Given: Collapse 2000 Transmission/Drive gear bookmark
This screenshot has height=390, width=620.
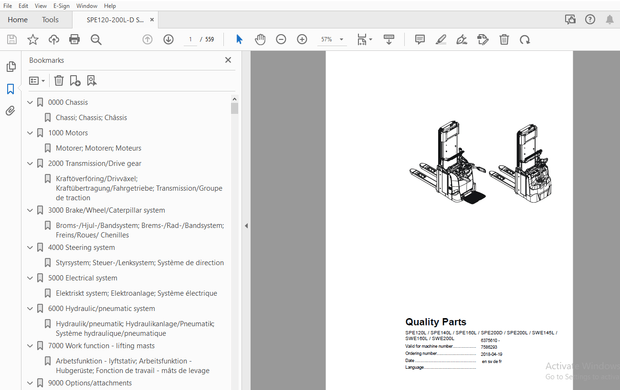Looking at the screenshot, I should [30, 163].
